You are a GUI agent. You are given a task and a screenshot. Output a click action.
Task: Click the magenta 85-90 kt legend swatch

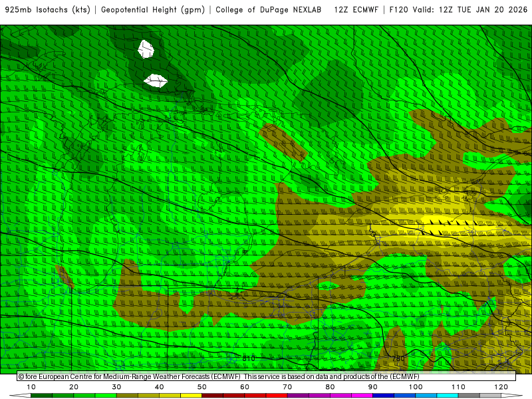point(362,396)
